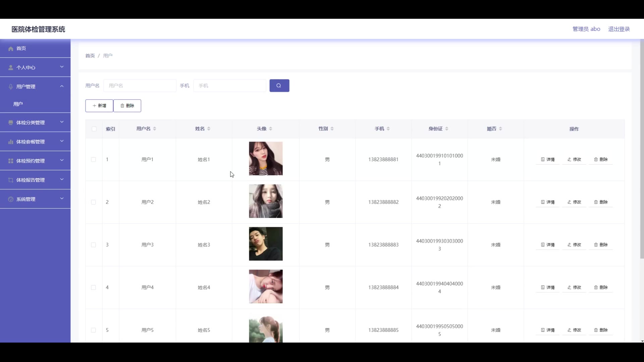Viewport: 644px width, 362px height.
Task: Open the 体检报告管理 menu label
Action: tap(31, 180)
